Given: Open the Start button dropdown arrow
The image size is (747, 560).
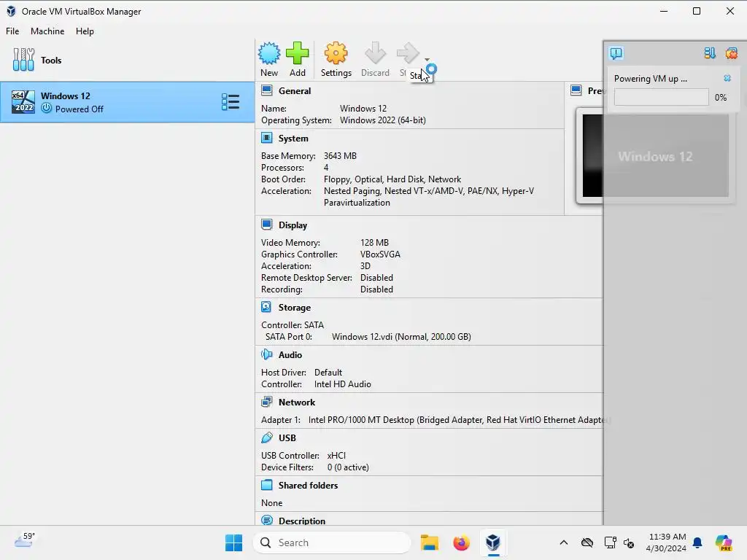Looking at the screenshot, I should pos(427,60).
